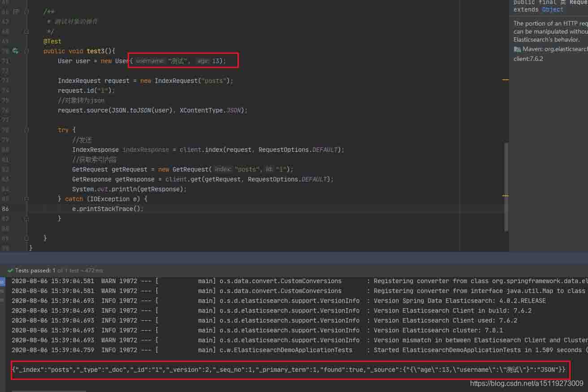This screenshot has height=392, width=588.
Task: Click the @Test annotation
Action: 52,41
